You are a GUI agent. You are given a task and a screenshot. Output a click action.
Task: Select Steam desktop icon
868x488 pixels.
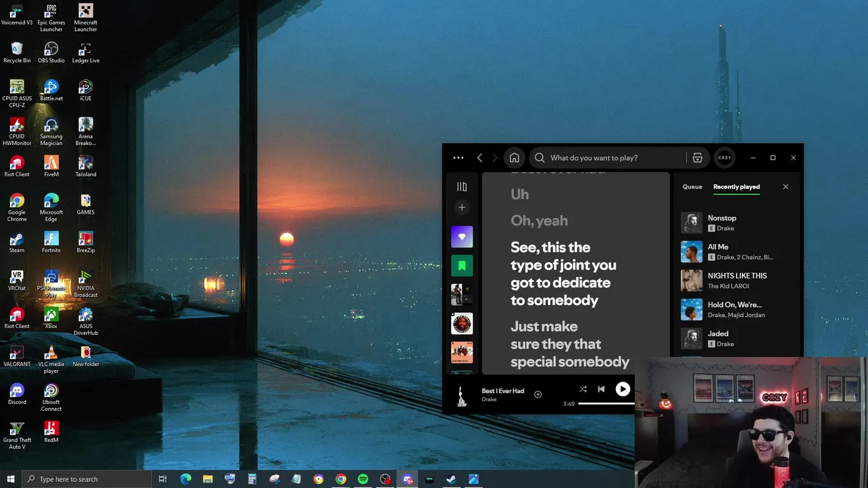point(17,243)
